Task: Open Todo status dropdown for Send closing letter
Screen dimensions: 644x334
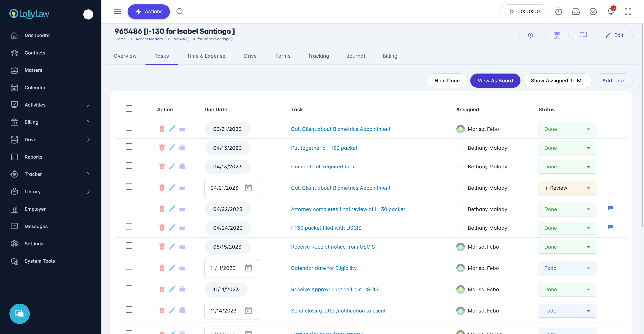Action: click(567, 311)
